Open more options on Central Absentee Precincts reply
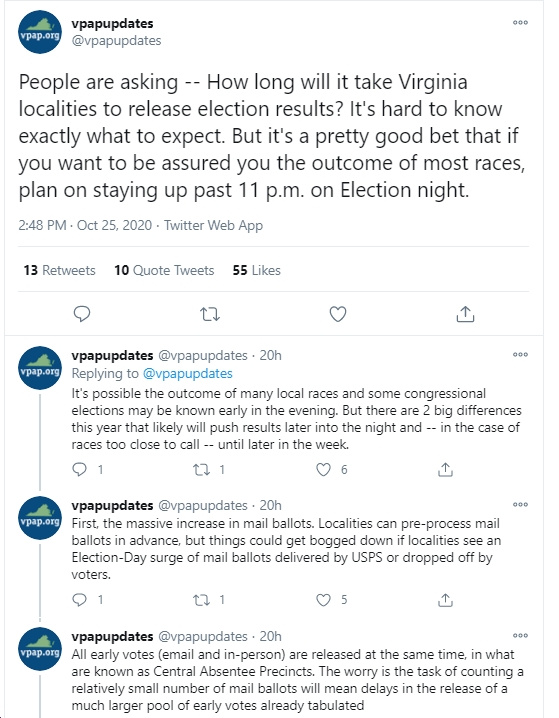The image size is (559, 718). tap(520, 636)
